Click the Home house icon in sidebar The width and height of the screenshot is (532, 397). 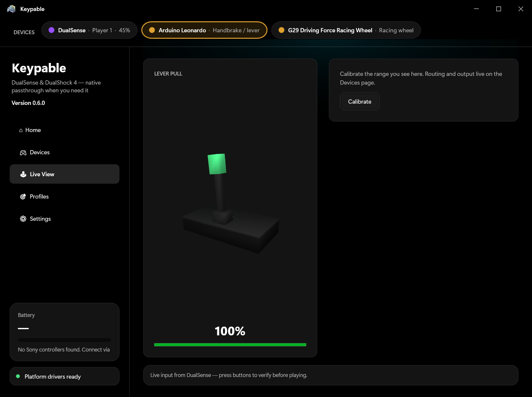tap(21, 130)
